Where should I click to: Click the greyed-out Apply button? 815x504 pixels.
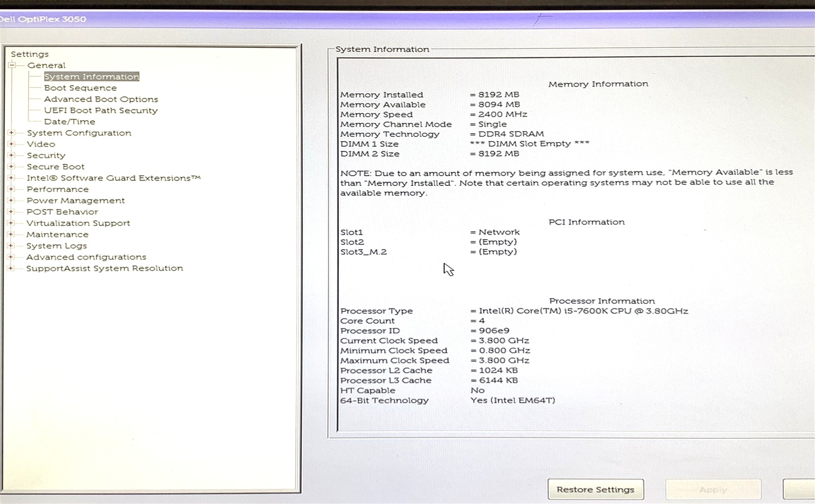(x=713, y=490)
